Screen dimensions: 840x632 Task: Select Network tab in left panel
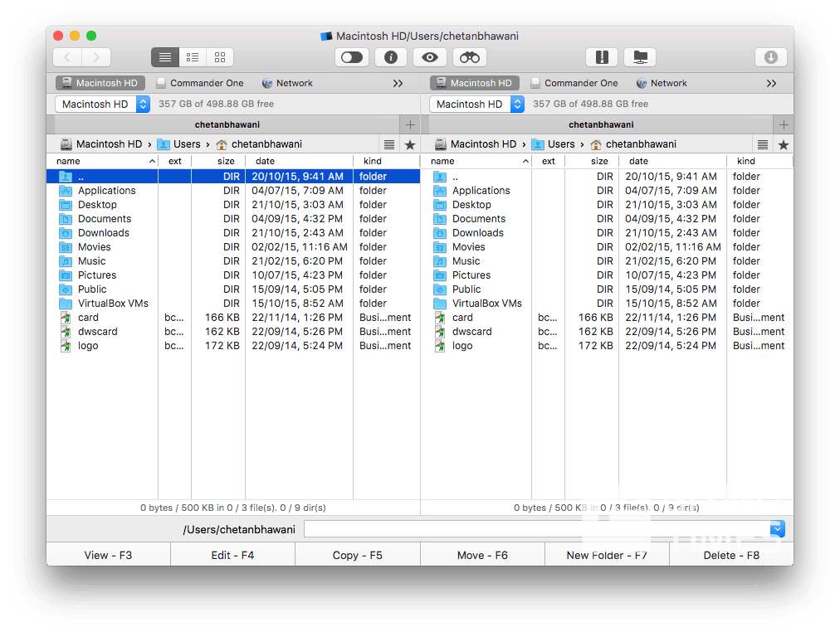coord(288,83)
